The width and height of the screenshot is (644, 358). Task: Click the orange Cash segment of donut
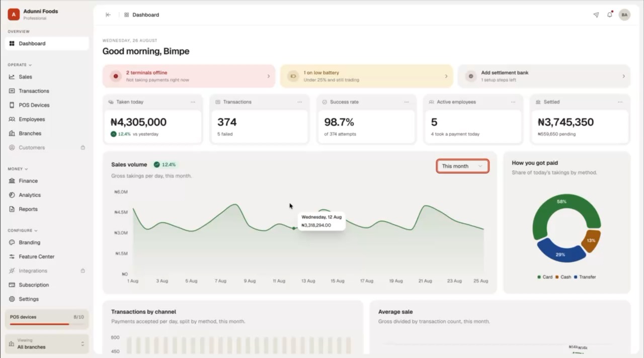click(x=591, y=240)
